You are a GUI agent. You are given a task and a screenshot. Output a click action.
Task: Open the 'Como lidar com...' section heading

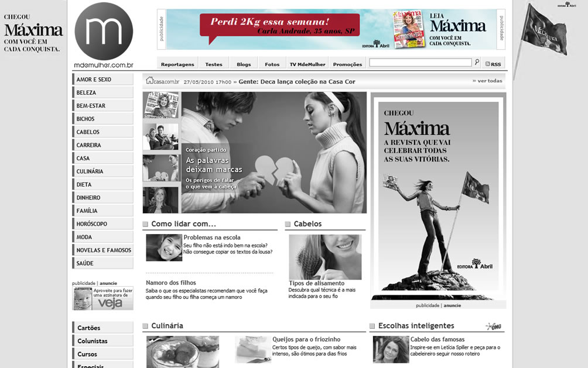point(183,223)
